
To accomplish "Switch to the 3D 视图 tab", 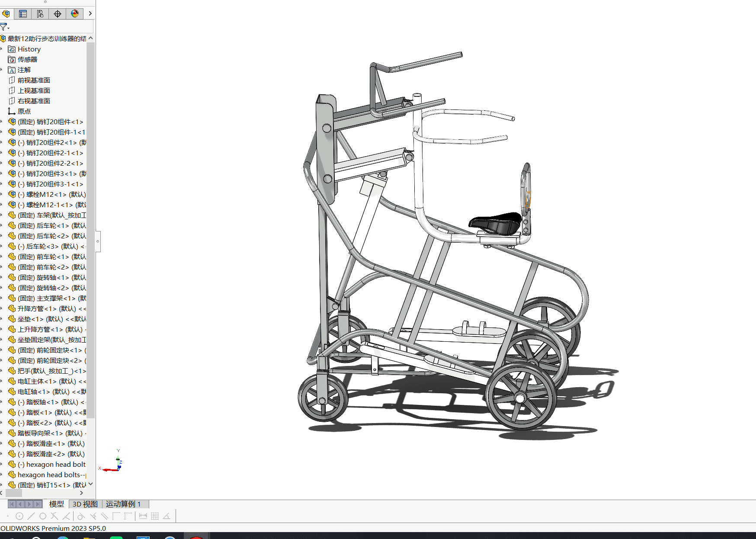I will pos(85,504).
